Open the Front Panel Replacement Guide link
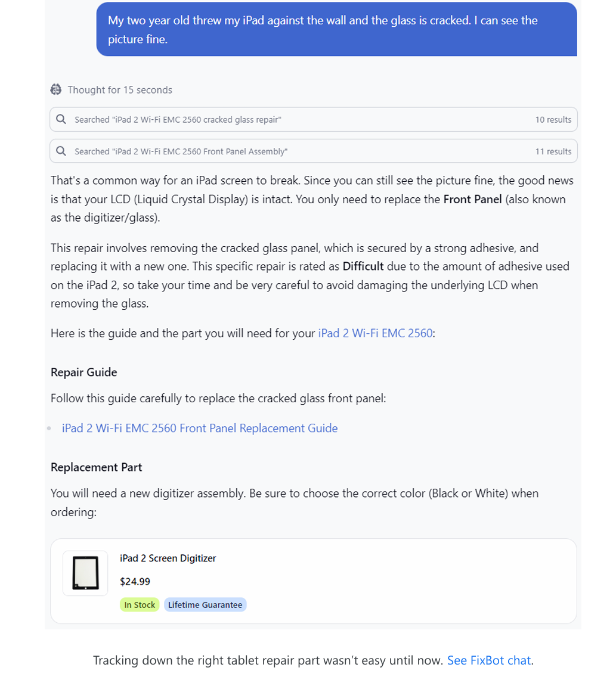 point(200,428)
